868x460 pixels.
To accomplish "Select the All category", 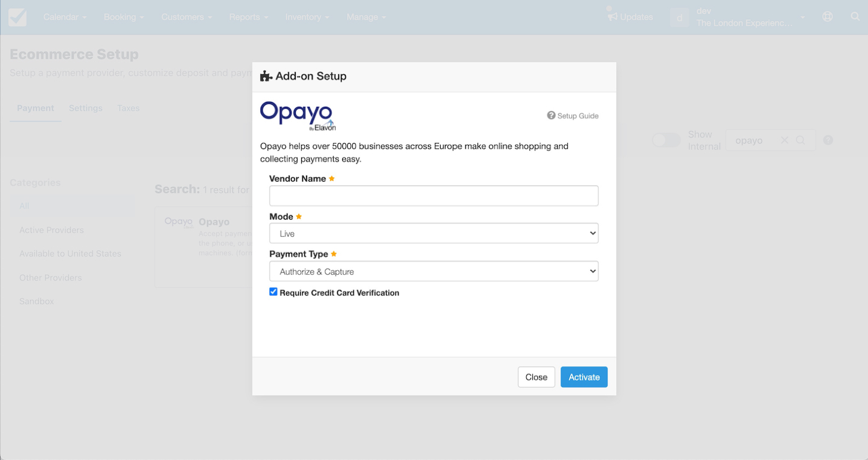I will [72, 206].
